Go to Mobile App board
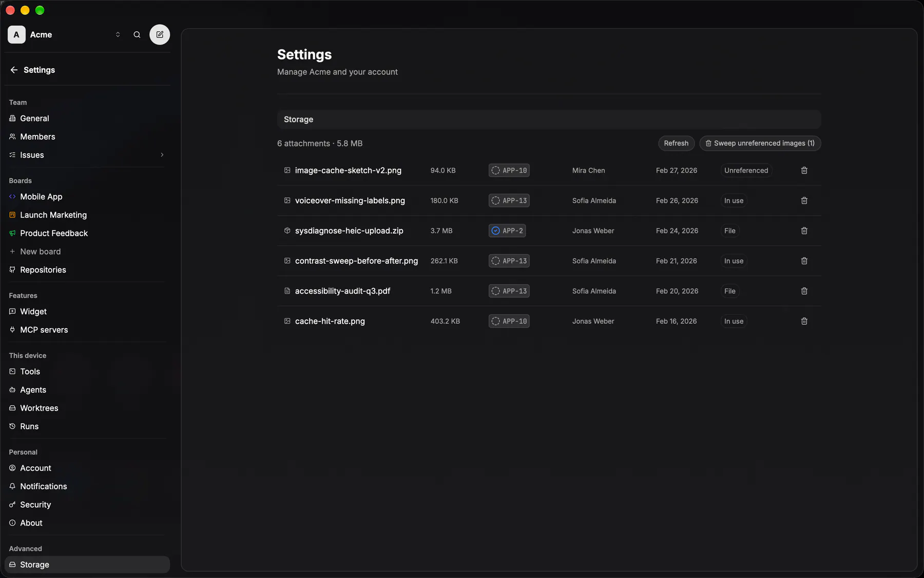 click(x=87, y=197)
